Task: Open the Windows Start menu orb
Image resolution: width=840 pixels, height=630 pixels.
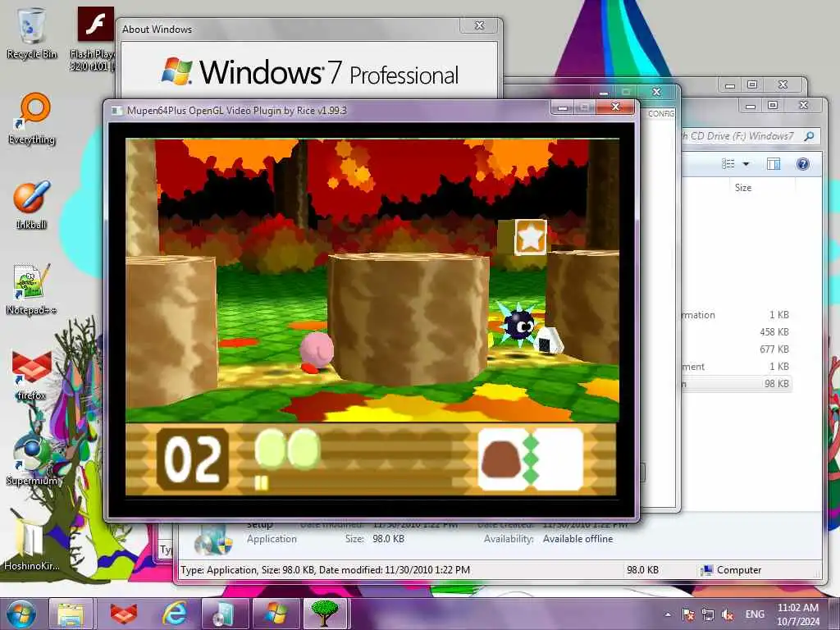Action: pyautogui.click(x=21, y=614)
